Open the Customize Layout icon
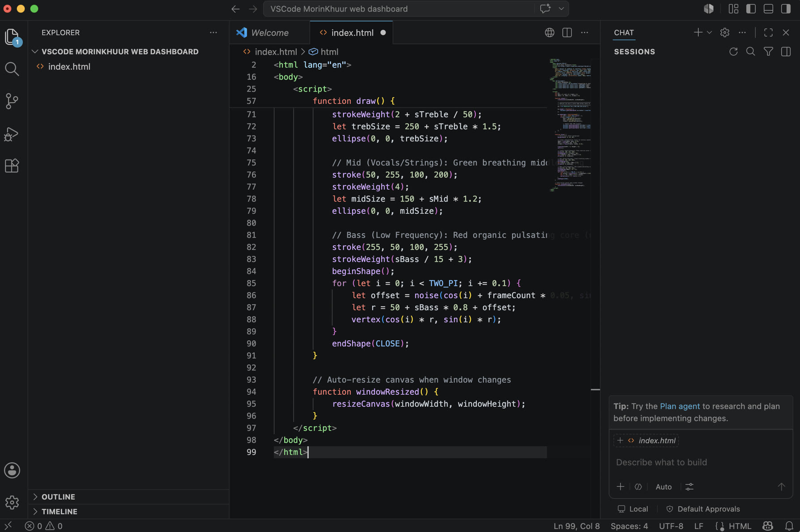 click(x=733, y=9)
